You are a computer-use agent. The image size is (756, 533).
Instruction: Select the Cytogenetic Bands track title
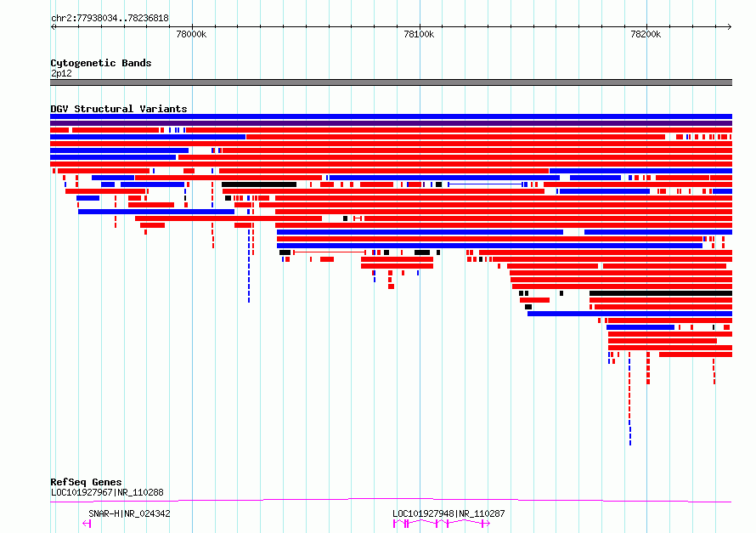(101, 63)
